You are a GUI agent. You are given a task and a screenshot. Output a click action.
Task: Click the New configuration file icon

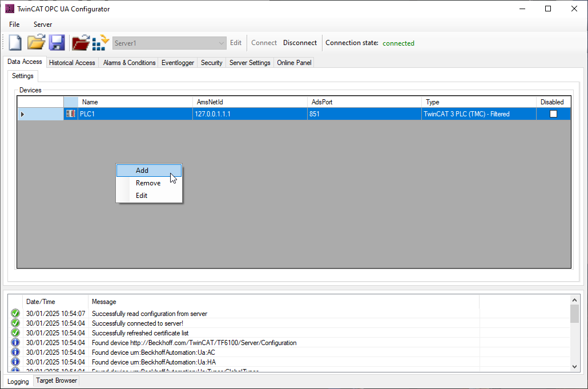(x=15, y=43)
